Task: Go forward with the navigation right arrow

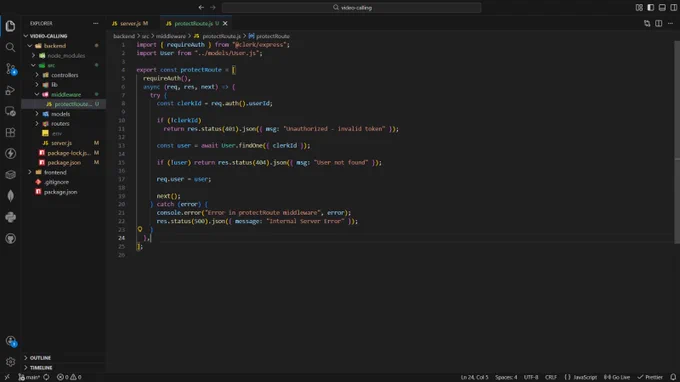Action: 212,7
